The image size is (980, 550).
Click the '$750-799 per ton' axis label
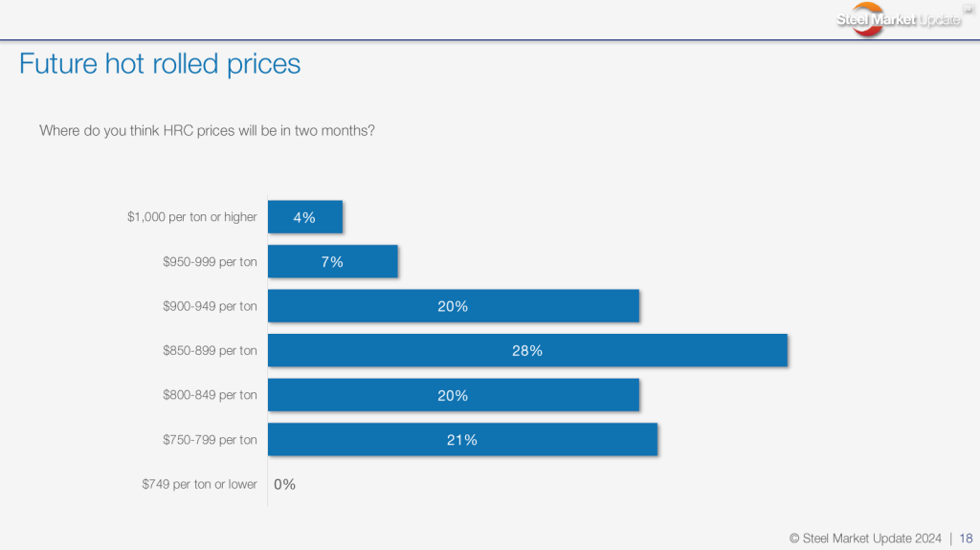click(210, 440)
